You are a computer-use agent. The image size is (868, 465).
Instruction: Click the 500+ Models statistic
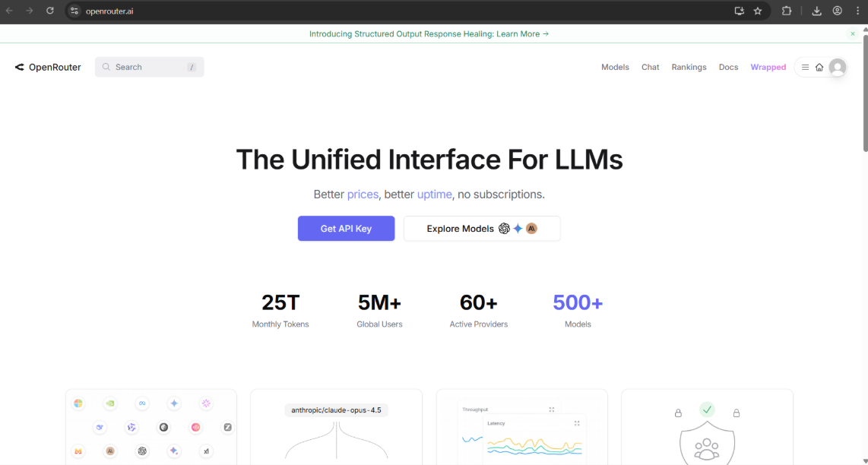[578, 310]
